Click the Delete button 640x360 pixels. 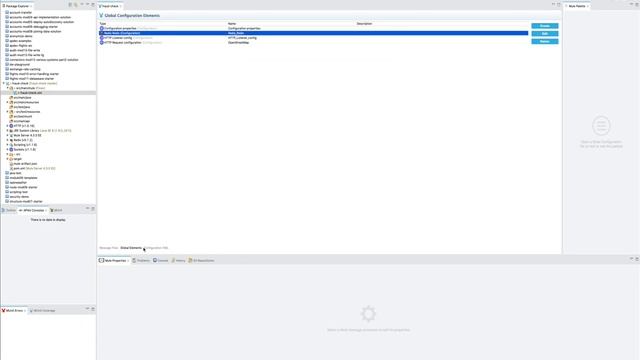(x=545, y=41)
